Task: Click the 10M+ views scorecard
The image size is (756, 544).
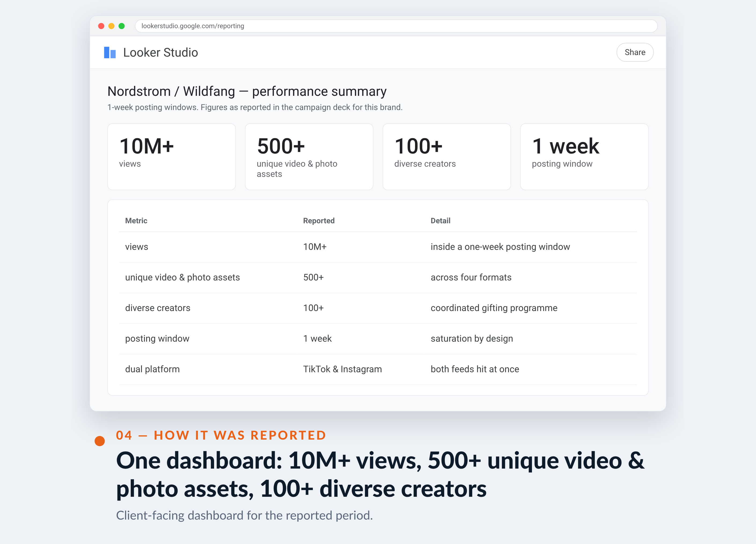Action: pos(171,157)
